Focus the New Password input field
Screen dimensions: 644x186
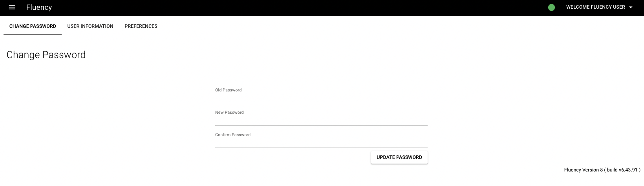coord(321,120)
